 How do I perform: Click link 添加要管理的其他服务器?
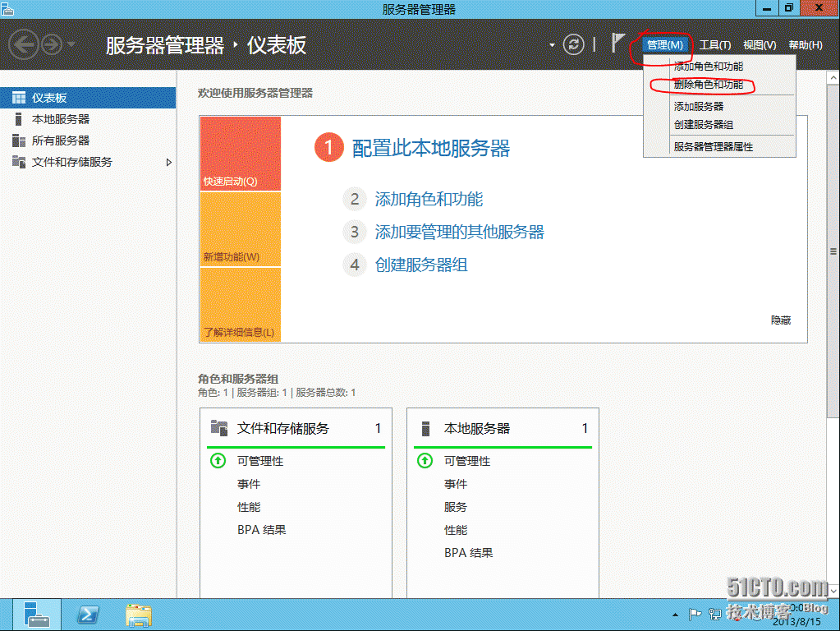click(x=459, y=233)
